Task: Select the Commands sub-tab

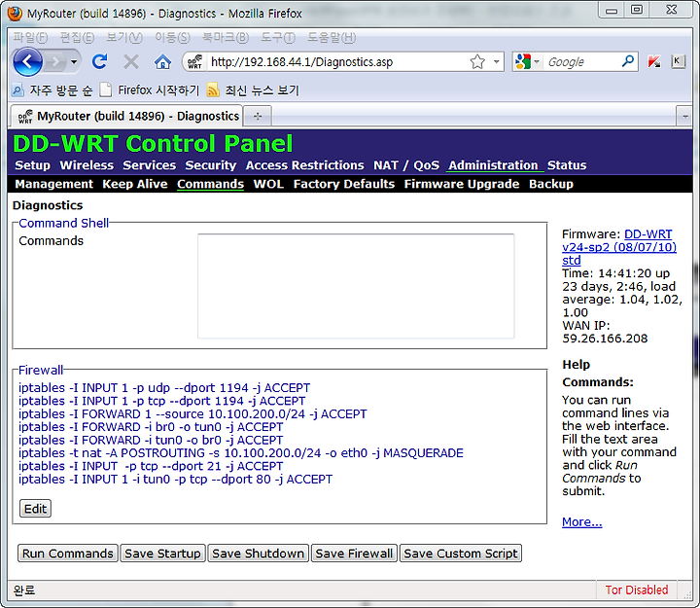Action: (210, 184)
